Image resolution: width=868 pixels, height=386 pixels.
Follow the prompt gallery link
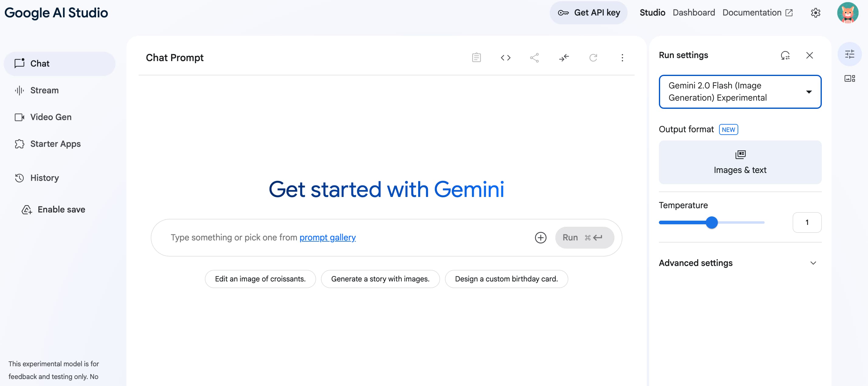coord(328,237)
